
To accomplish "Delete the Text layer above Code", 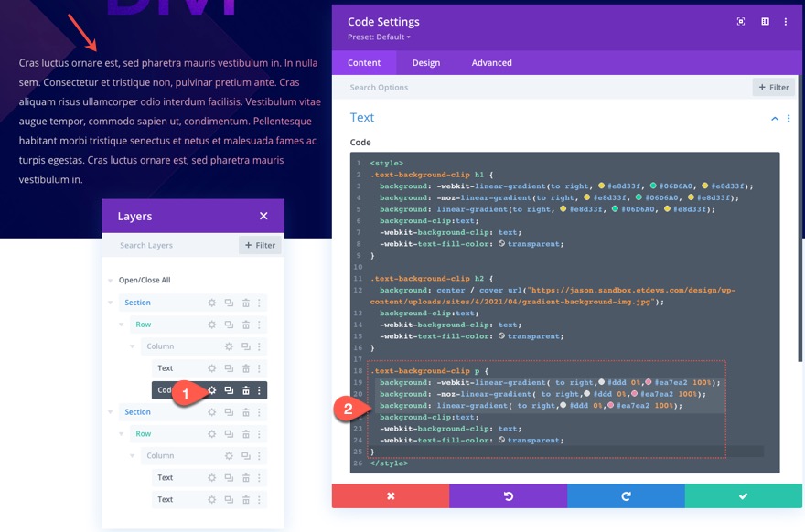I will click(x=246, y=368).
